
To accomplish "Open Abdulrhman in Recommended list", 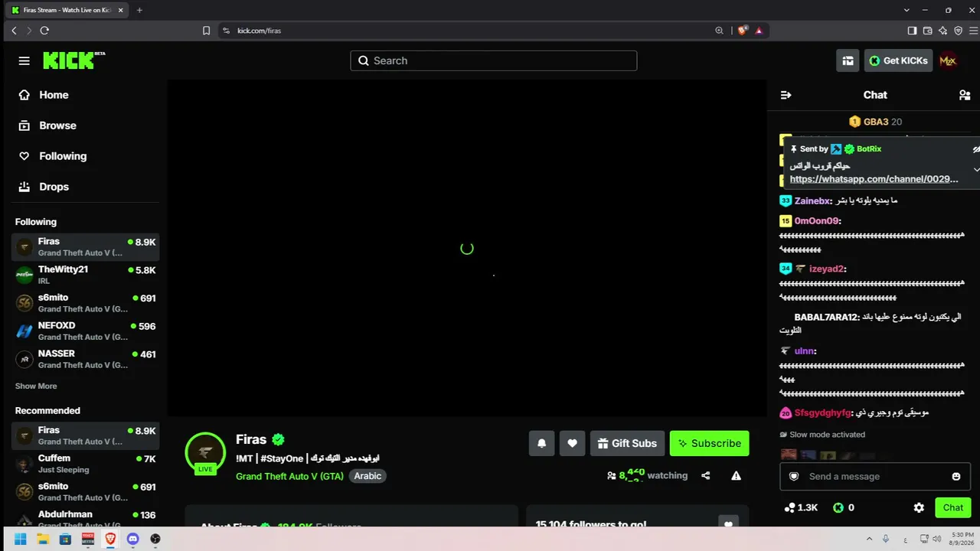I will coord(86,518).
